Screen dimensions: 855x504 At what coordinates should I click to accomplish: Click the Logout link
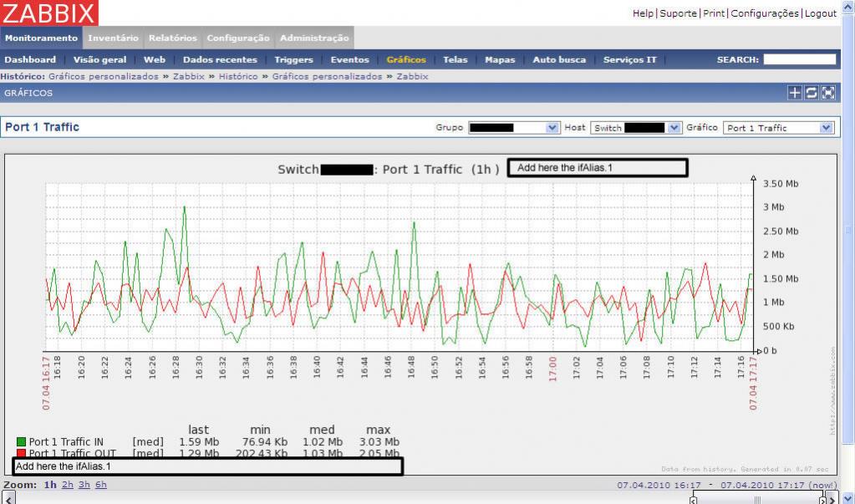[x=820, y=13]
